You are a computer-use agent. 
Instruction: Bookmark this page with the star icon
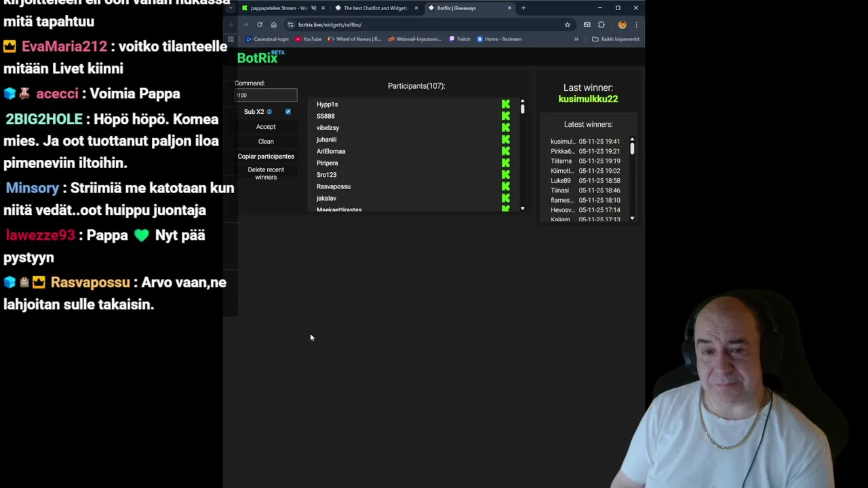(x=568, y=24)
